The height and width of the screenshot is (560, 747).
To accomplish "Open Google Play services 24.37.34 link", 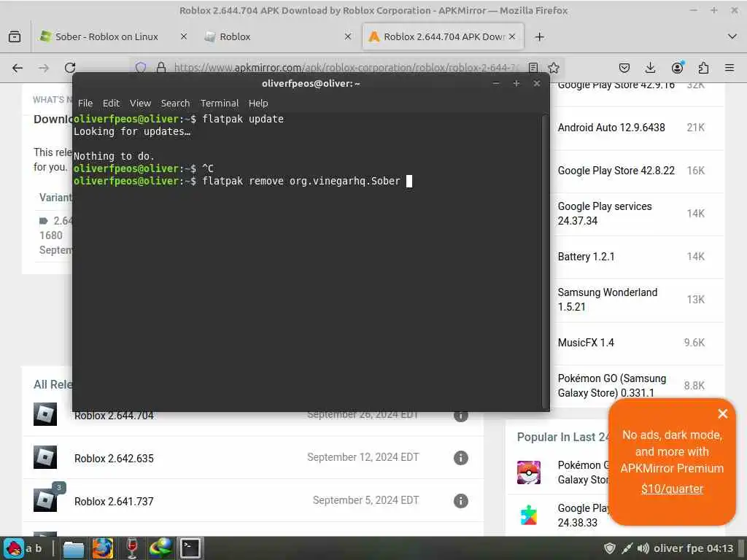I will tap(605, 214).
